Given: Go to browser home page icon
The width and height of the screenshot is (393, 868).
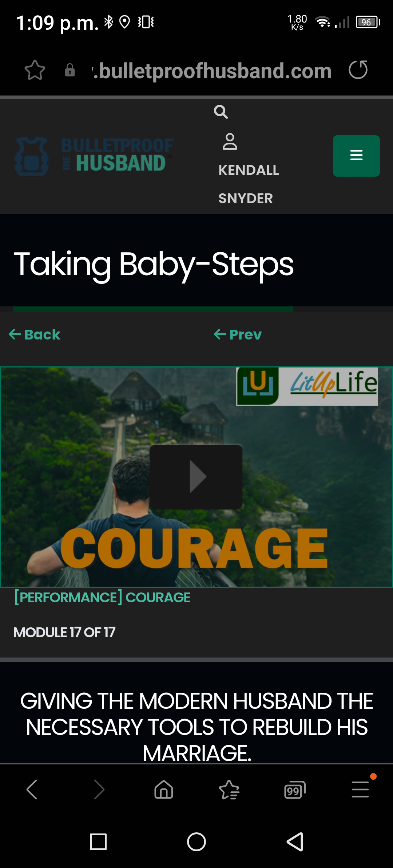Looking at the screenshot, I should (164, 789).
